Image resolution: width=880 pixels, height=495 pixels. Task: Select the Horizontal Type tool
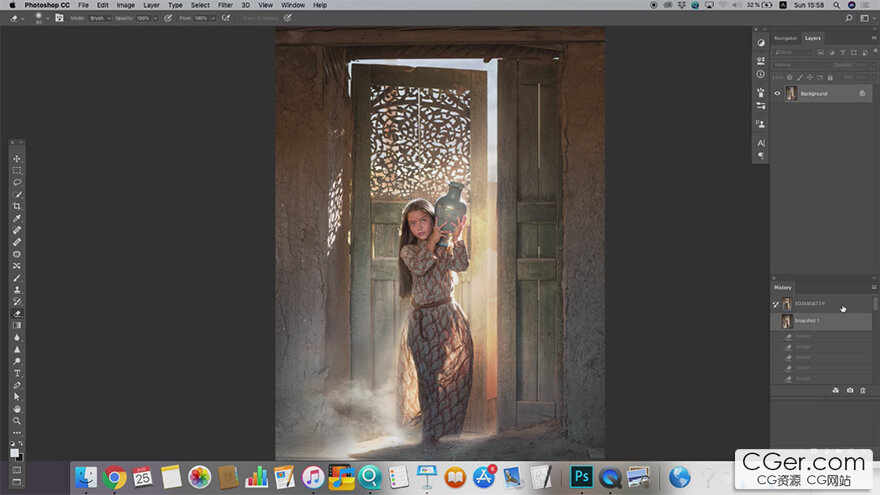[17, 373]
